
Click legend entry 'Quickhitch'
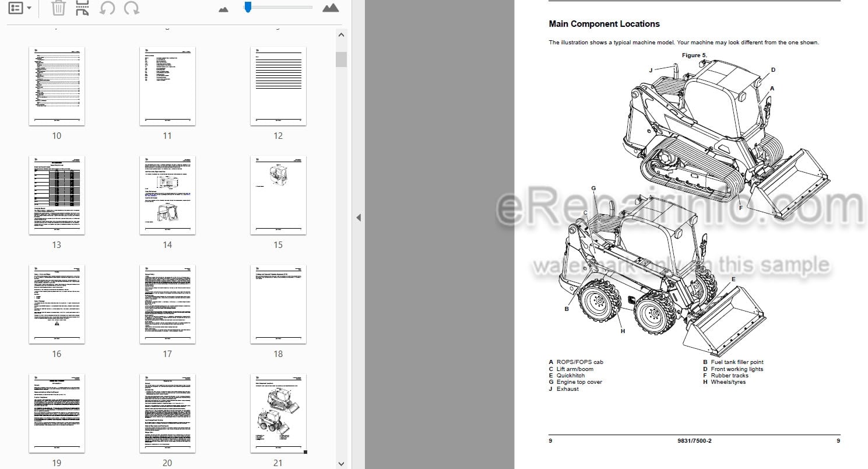coord(571,376)
